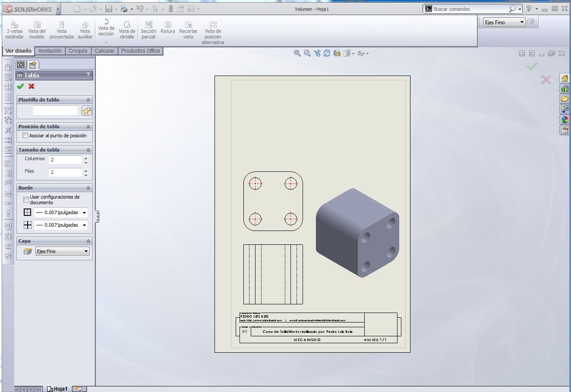Switch to the PropertyManager panel tab

(x=32, y=65)
